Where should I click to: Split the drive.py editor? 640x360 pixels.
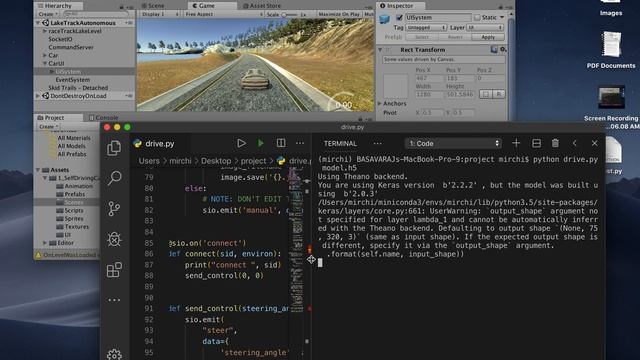point(281,143)
